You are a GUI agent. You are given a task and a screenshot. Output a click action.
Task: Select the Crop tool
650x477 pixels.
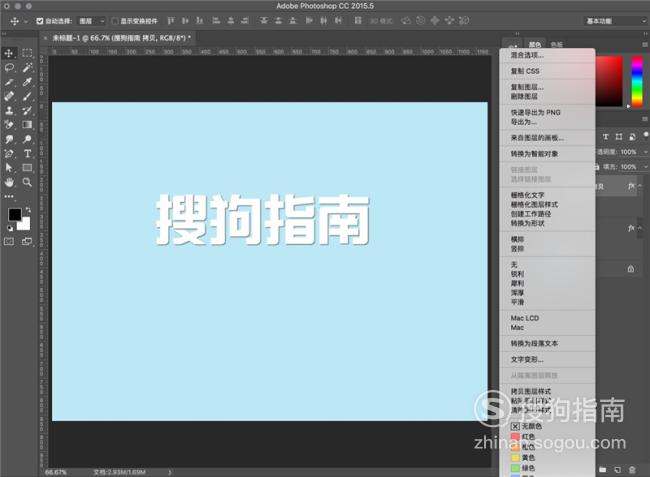click(9, 82)
